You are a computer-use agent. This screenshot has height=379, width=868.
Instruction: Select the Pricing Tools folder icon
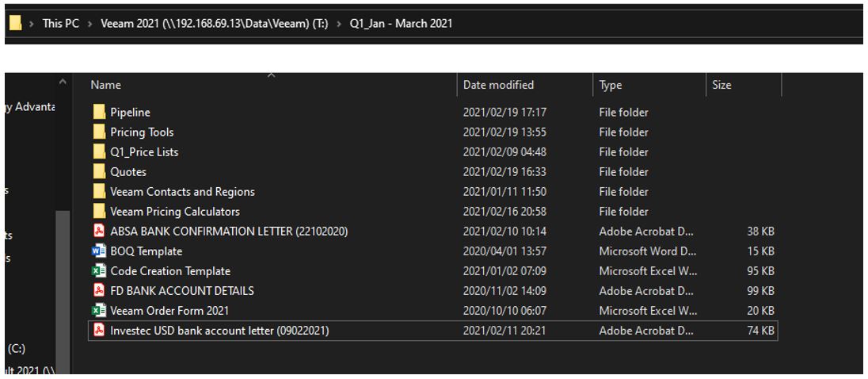click(x=99, y=132)
